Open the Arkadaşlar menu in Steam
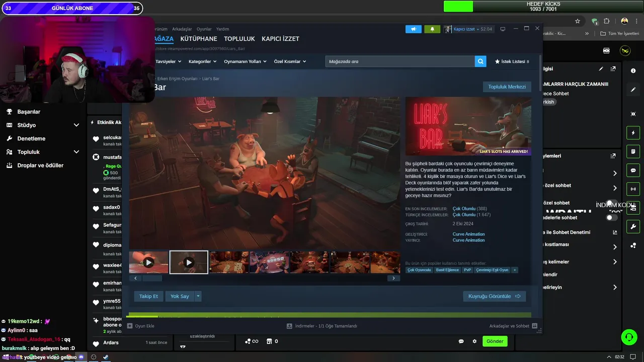 (182, 29)
